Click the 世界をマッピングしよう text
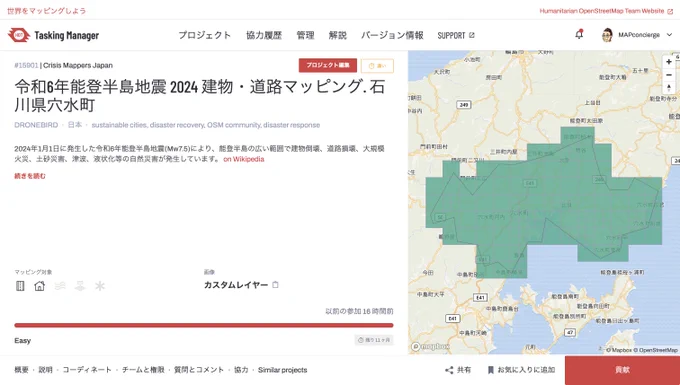Screen dimensions: 680x385 point(46,11)
